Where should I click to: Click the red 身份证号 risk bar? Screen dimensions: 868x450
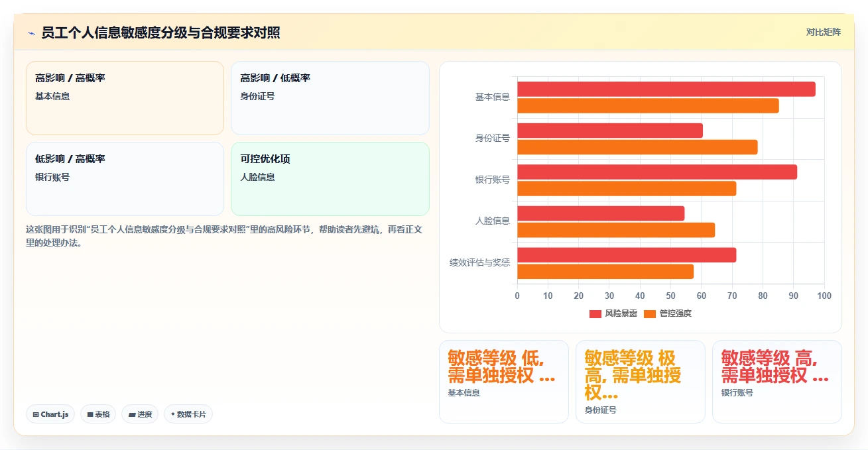610,131
